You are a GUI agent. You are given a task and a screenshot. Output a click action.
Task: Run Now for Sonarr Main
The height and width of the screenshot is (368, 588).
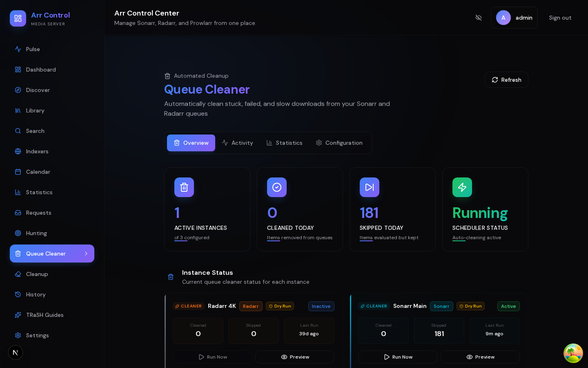[x=398, y=357]
